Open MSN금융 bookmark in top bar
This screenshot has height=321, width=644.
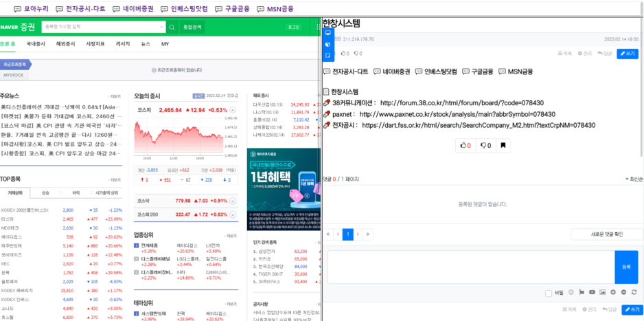[x=275, y=9]
